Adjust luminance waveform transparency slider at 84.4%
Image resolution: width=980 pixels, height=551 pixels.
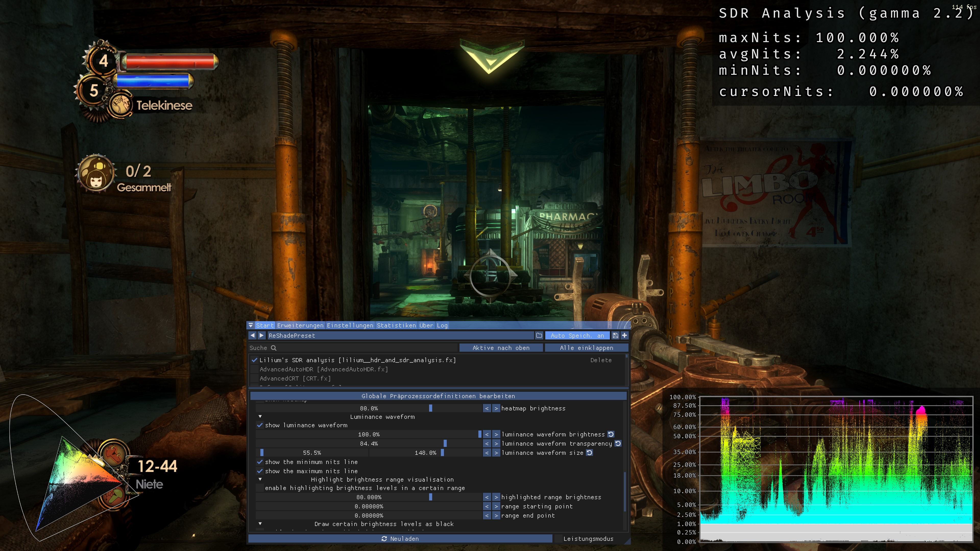[369, 443]
